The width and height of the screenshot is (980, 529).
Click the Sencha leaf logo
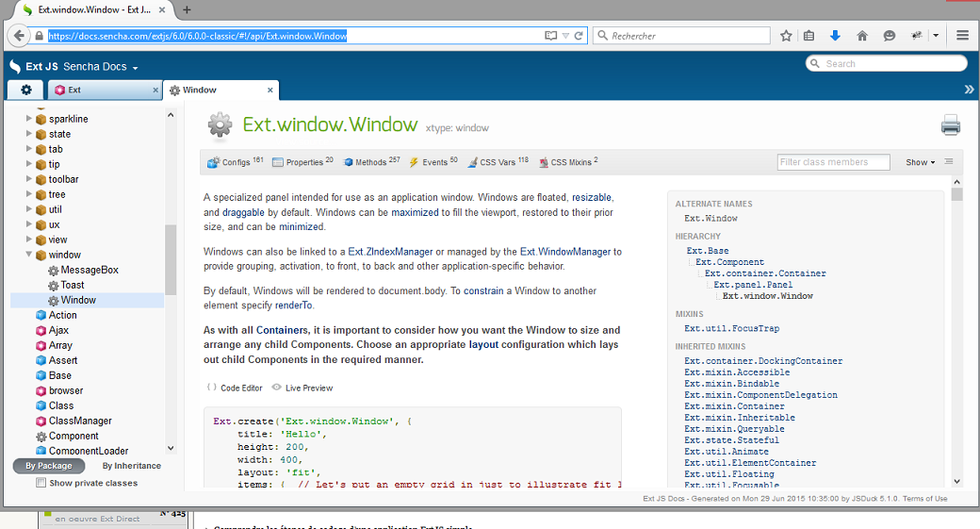click(x=15, y=66)
